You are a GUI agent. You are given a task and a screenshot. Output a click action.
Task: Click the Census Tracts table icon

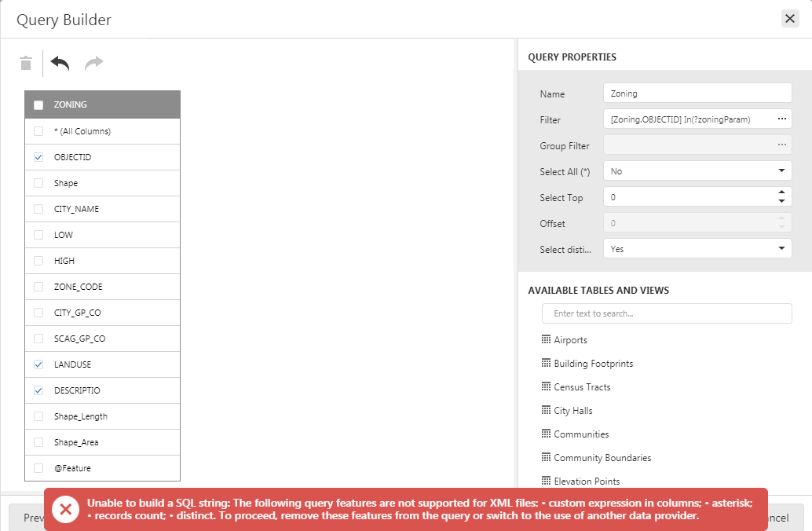546,386
